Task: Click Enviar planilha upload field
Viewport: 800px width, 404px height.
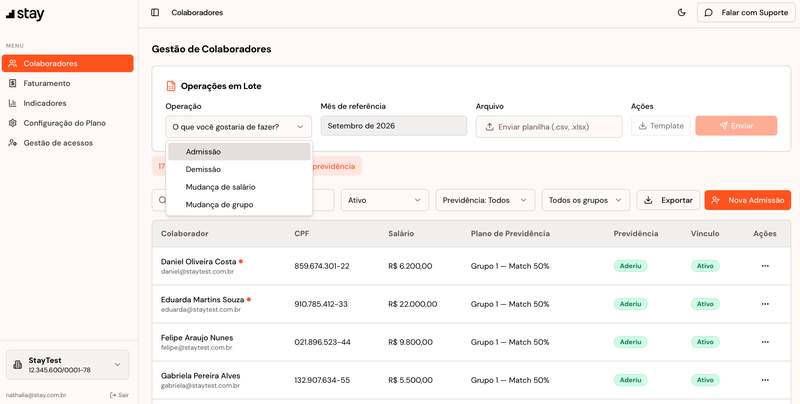Action: coord(549,127)
